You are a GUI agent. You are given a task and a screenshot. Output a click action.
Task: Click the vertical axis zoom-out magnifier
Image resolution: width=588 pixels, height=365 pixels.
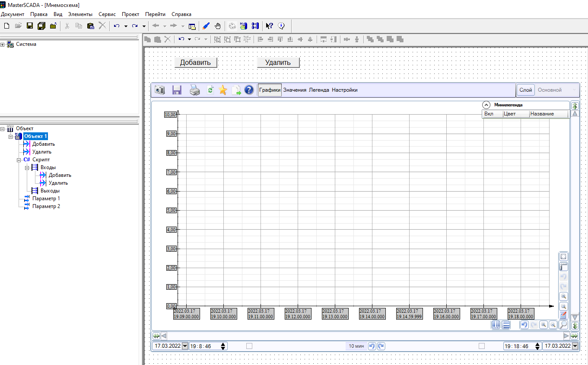563,306
